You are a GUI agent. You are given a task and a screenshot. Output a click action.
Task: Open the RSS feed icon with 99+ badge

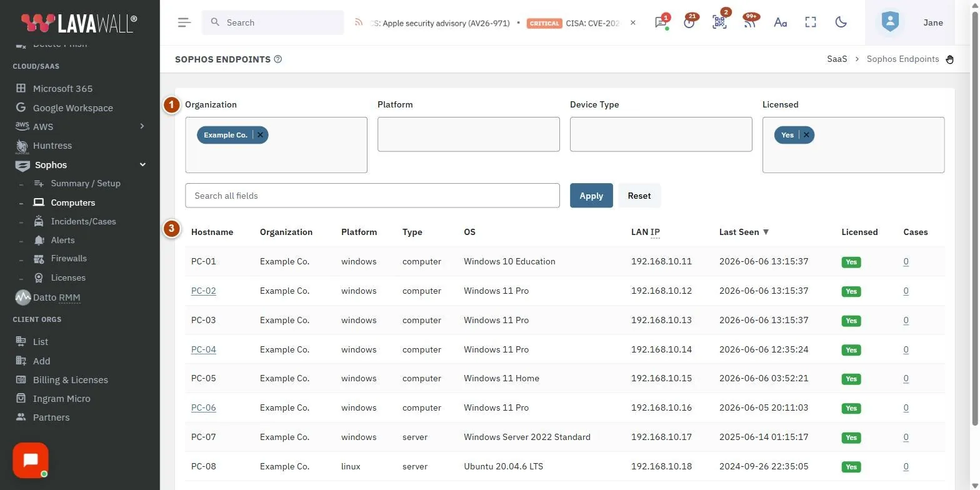749,22
